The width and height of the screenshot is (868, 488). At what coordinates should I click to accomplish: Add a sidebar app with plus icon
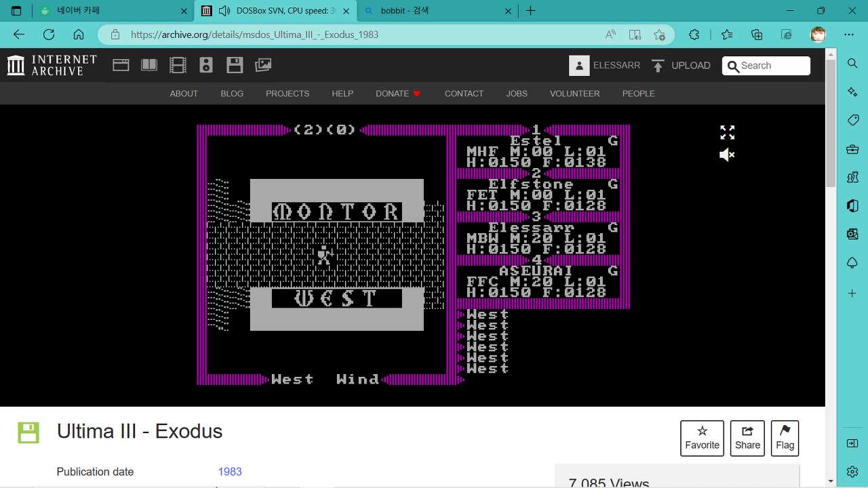[852, 293]
